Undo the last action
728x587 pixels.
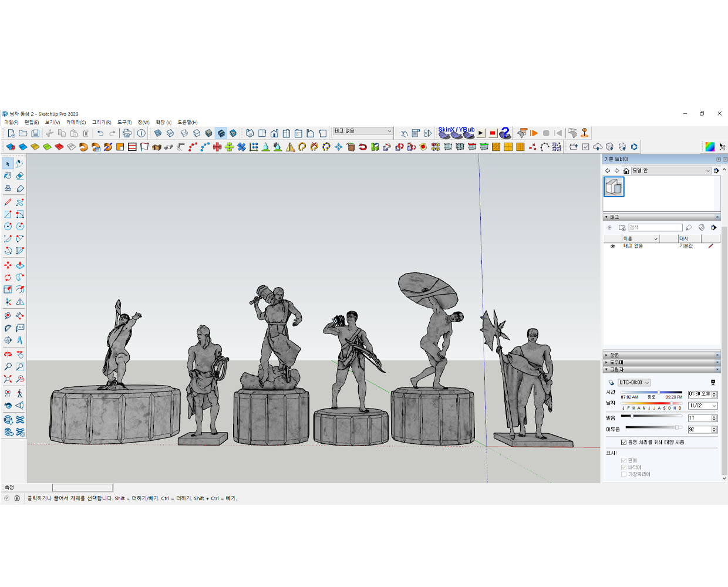[x=100, y=133]
